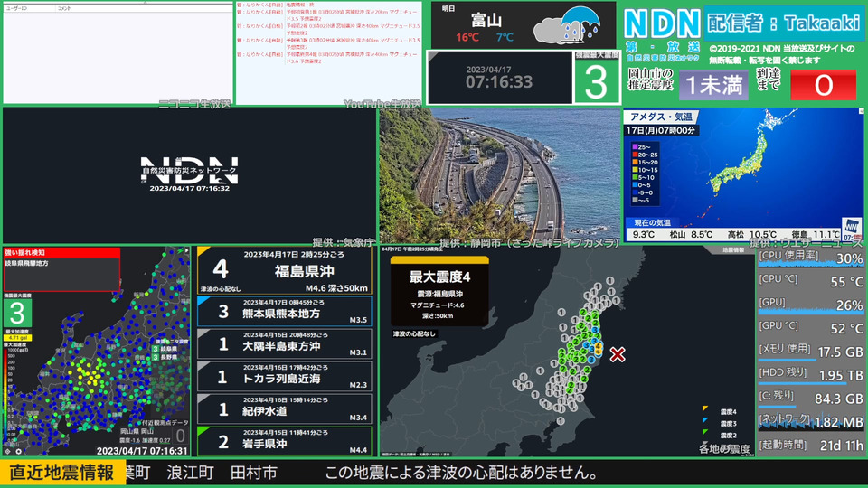The height and width of the screenshot is (488, 868).
Task: Click the lightning bolt icon on the shake map
Action: [x=180, y=250]
